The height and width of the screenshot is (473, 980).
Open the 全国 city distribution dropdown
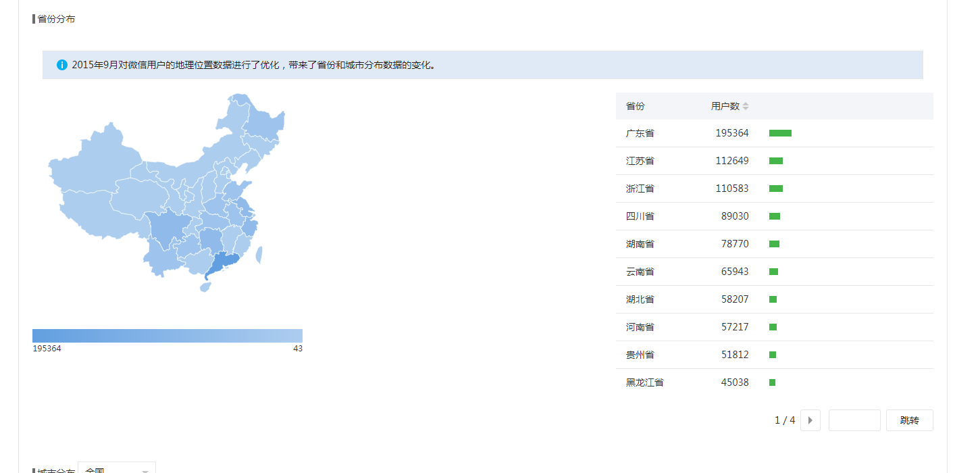coord(117,469)
